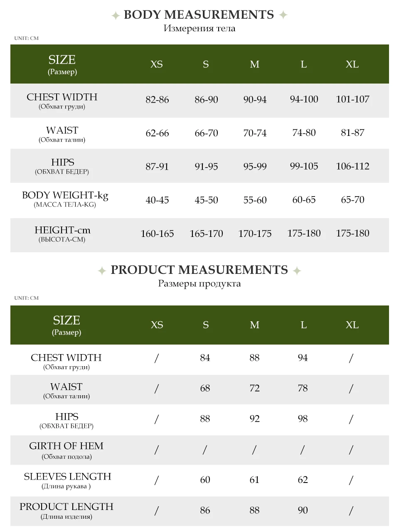Click PRODUCT LENGTH value 90
399x532 pixels.
(x=303, y=510)
